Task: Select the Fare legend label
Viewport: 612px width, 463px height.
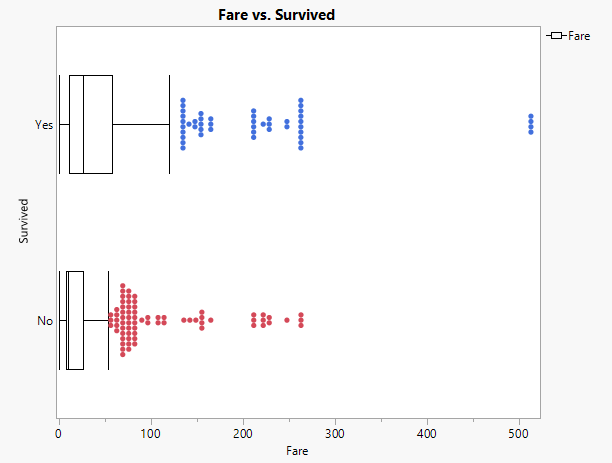Action: [579, 36]
